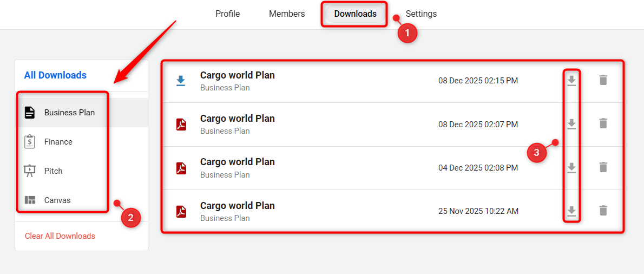
Task: Show Finance downloads in sidebar
Action: 58,142
